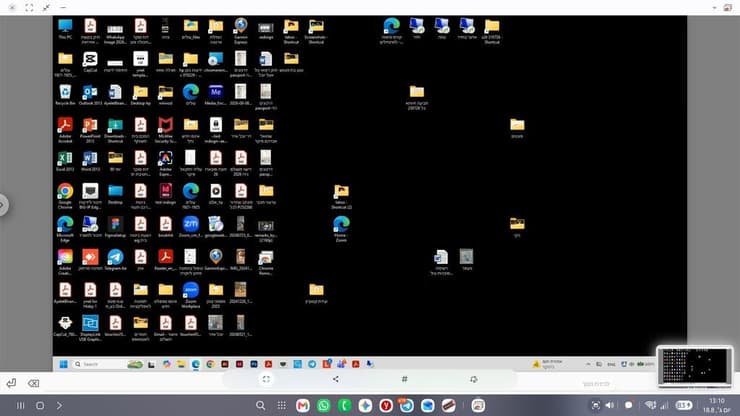
Task: Show hidden icons in Windows tray
Action: point(588,364)
